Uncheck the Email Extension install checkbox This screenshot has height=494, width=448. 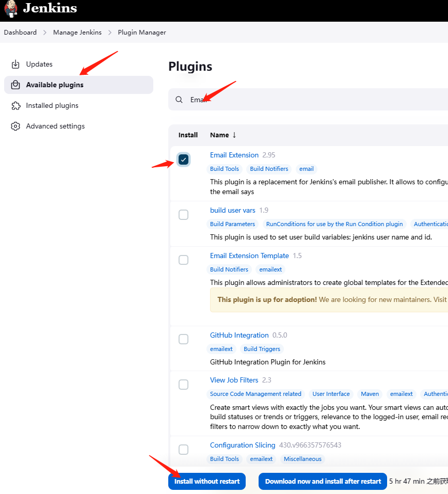(183, 160)
